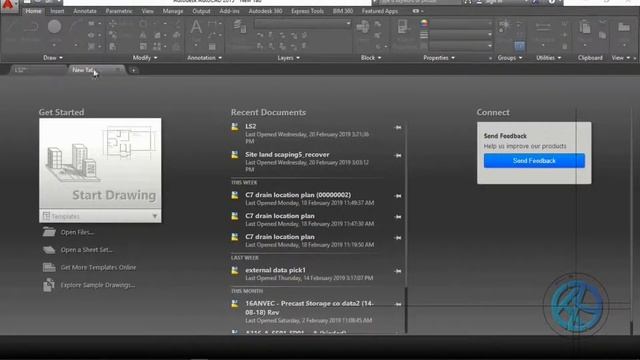The height and width of the screenshot is (360, 640).
Task: Click the Recent Documents vertical scrollbar
Action: click(406, 309)
